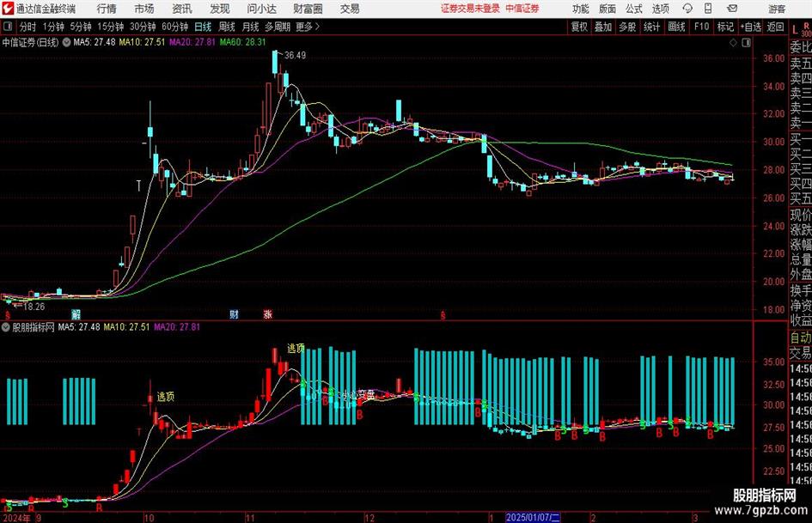The image size is (812, 523).
Task: Switch to the 周线 weekly tab
Action: 227,27
